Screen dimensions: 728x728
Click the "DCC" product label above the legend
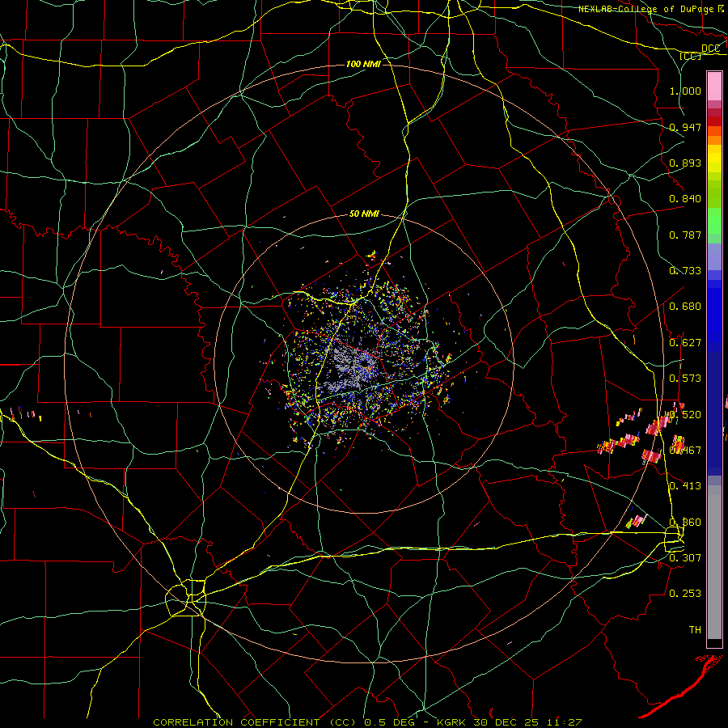(710, 48)
